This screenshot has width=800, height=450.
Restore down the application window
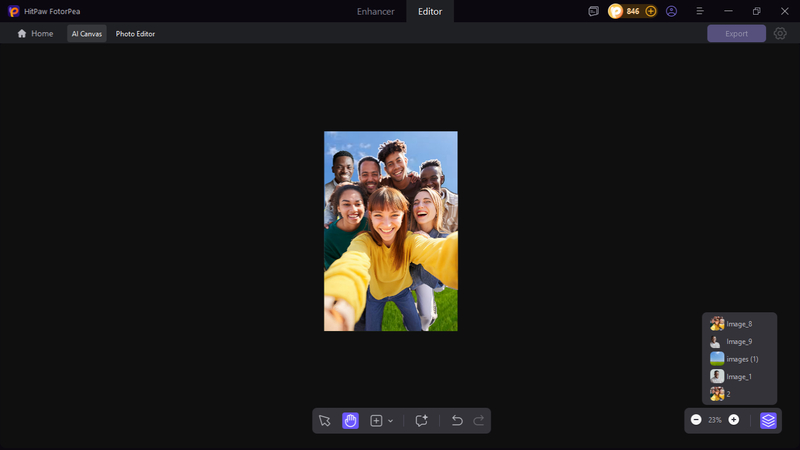(x=757, y=11)
